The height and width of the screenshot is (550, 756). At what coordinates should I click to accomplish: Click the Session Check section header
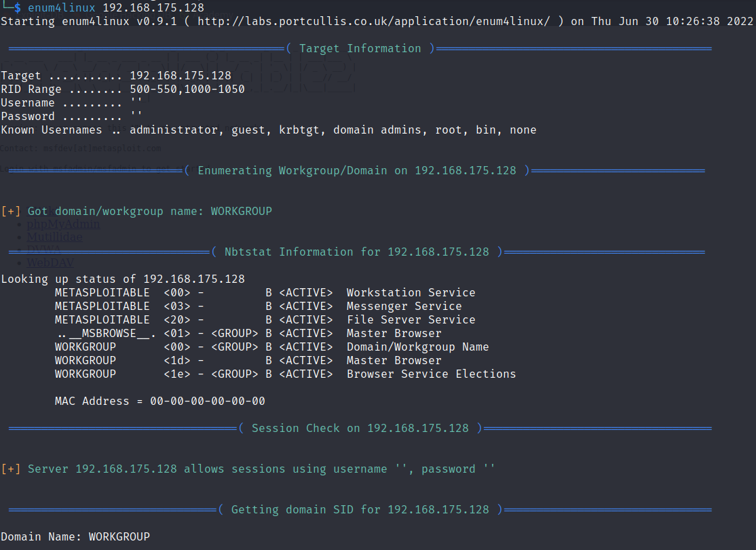click(x=360, y=428)
